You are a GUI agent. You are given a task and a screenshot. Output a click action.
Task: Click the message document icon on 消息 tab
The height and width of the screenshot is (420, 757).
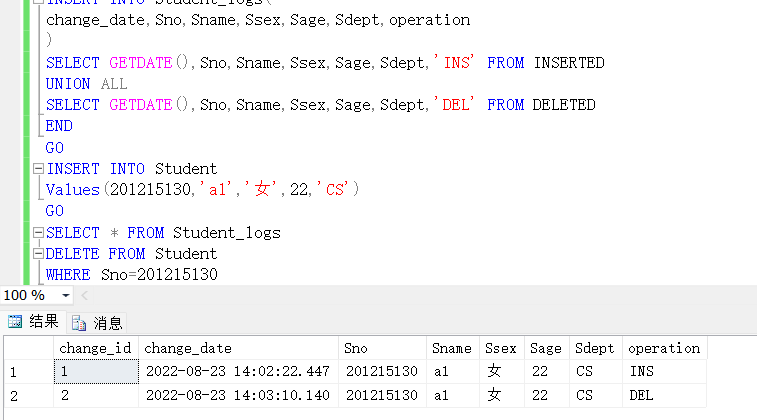click(79, 323)
